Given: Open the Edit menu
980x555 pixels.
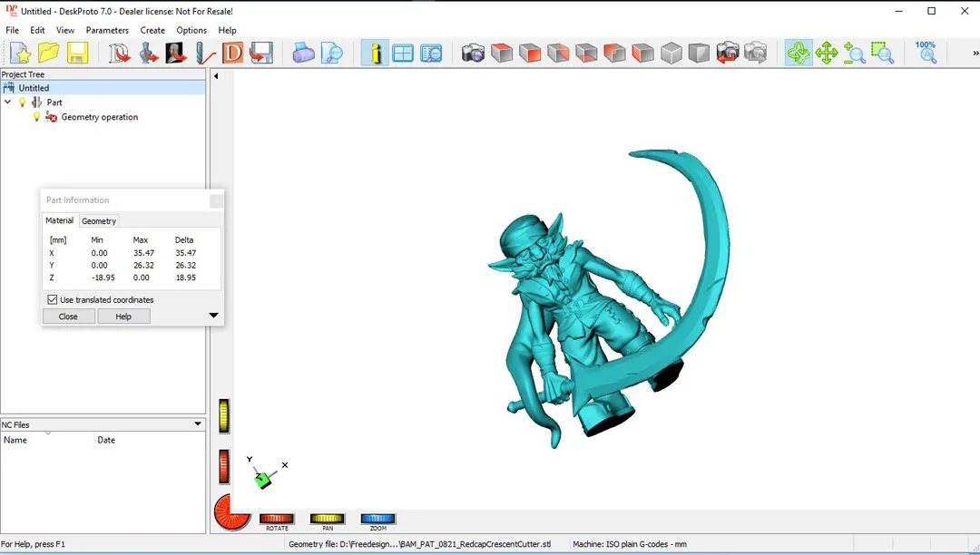Looking at the screenshot, I should coord(37,30).
